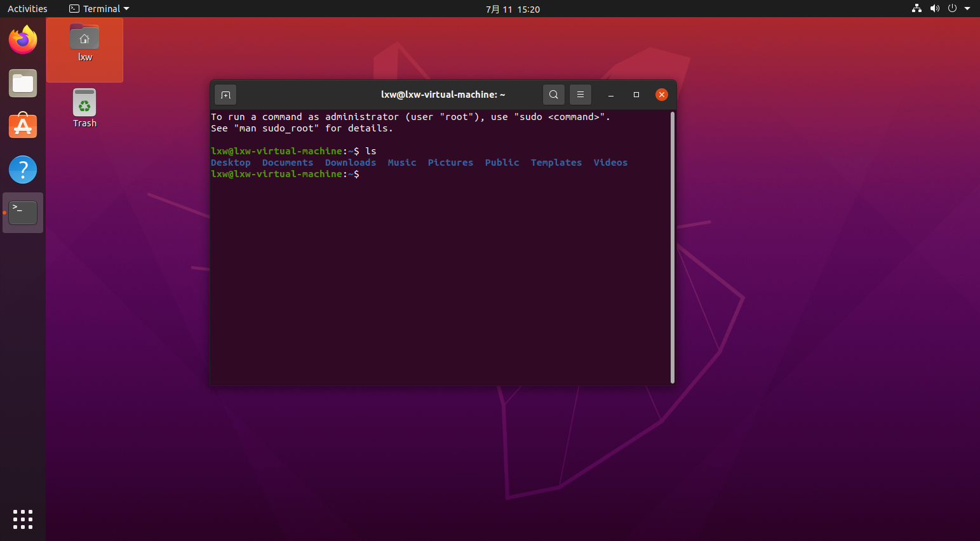Close the terminal window
Viewport: 980px width, 541px height.
point(662,95)
